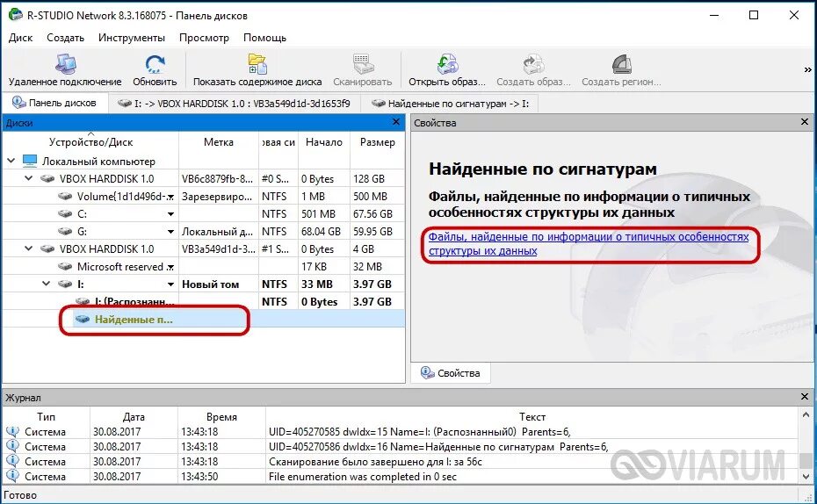817x504 pixels.
Task: Click the Свойства bottom tab
Action: 451,373
